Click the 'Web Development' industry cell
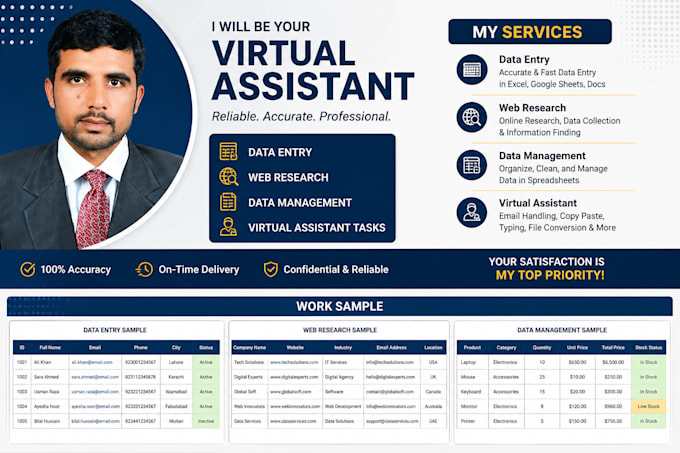 343,407
